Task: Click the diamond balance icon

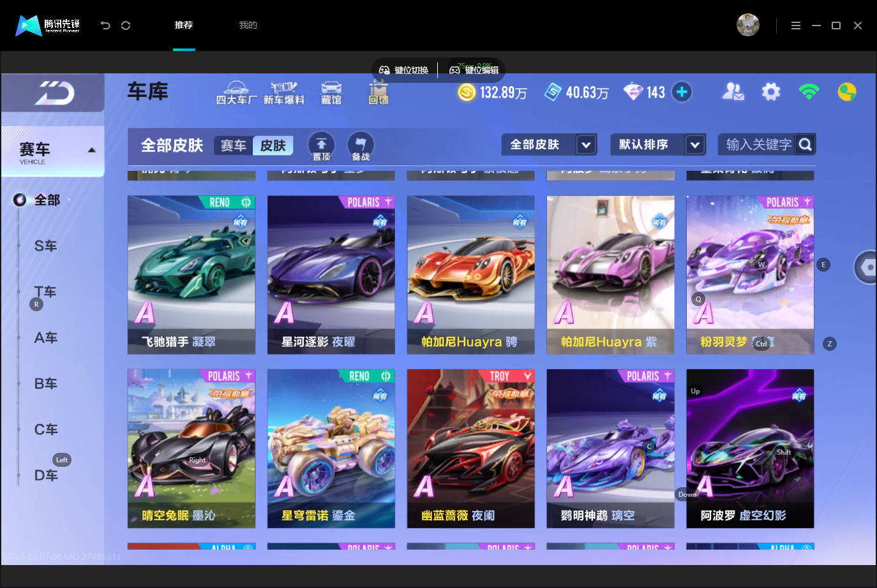Action: click(x=633, y=92)
